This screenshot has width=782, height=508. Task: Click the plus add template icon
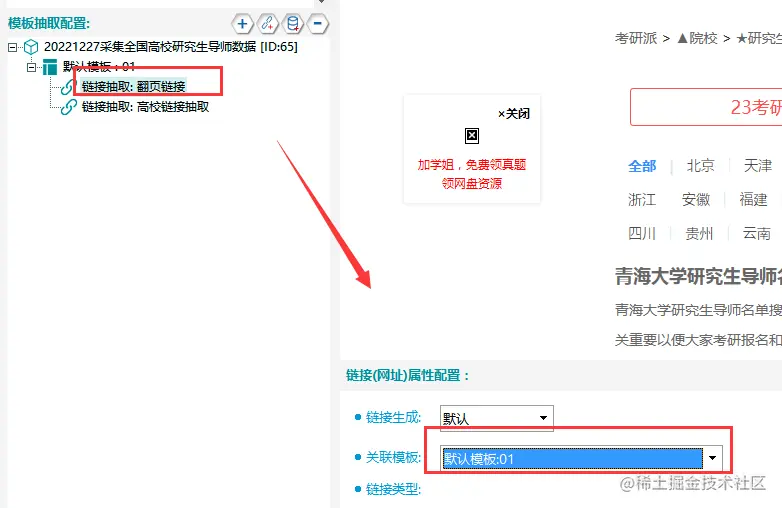242,23
